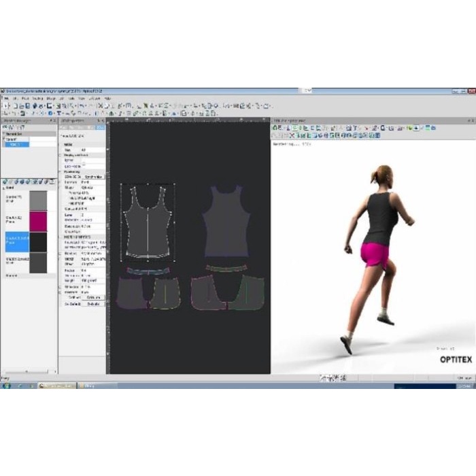Select the magenta fabric swatch

point(38,221)
